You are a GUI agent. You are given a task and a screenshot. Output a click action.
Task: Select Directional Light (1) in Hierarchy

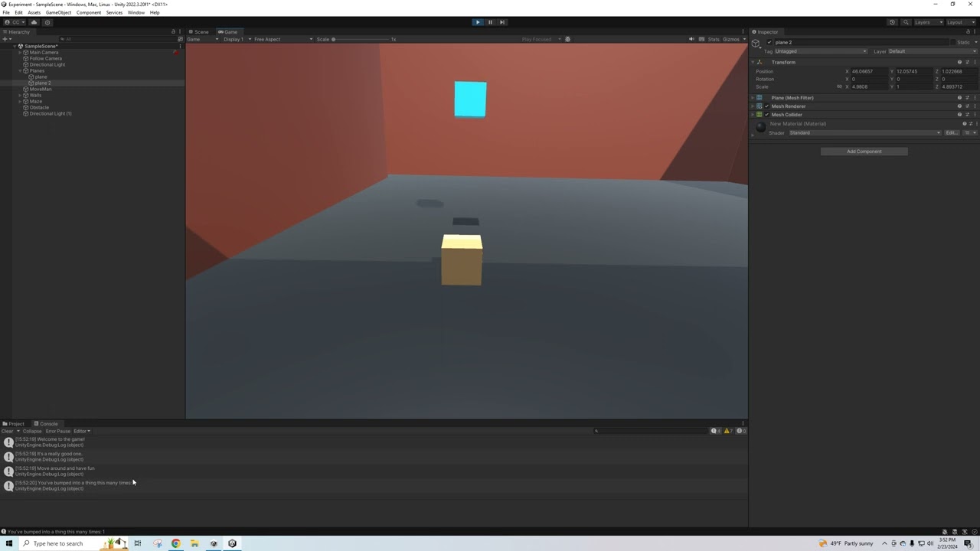coord(50,114)
